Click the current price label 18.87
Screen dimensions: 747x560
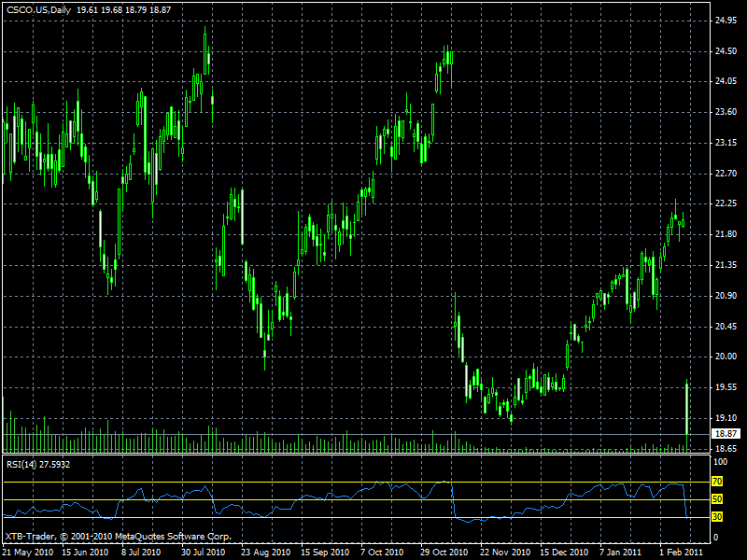coord(726,434)
